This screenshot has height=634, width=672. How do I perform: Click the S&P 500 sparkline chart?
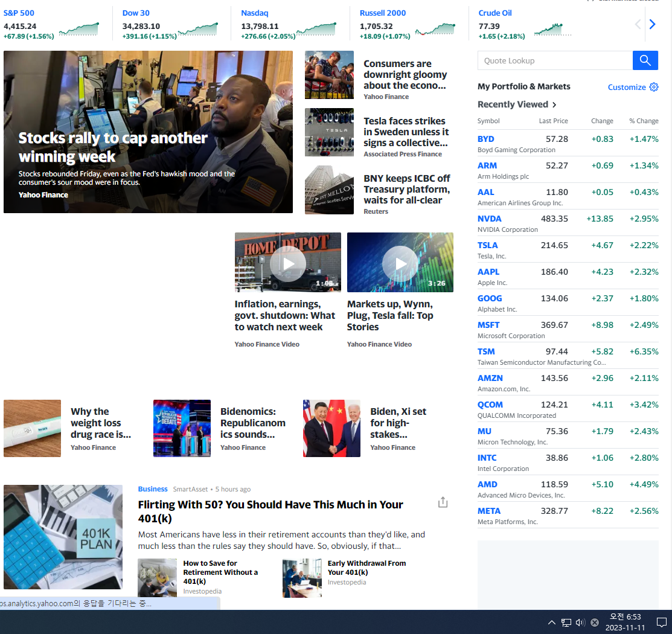point(79,29)
